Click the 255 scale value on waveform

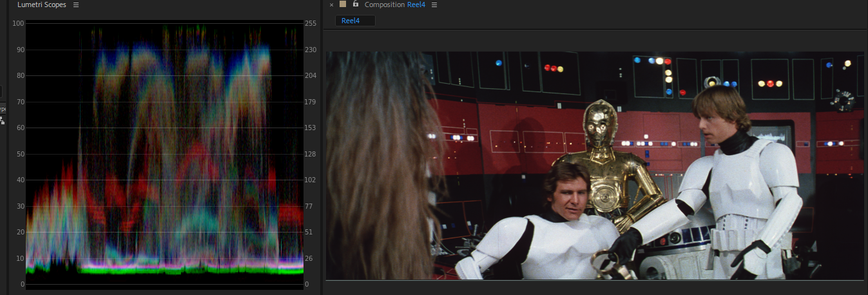pos(311,24)
